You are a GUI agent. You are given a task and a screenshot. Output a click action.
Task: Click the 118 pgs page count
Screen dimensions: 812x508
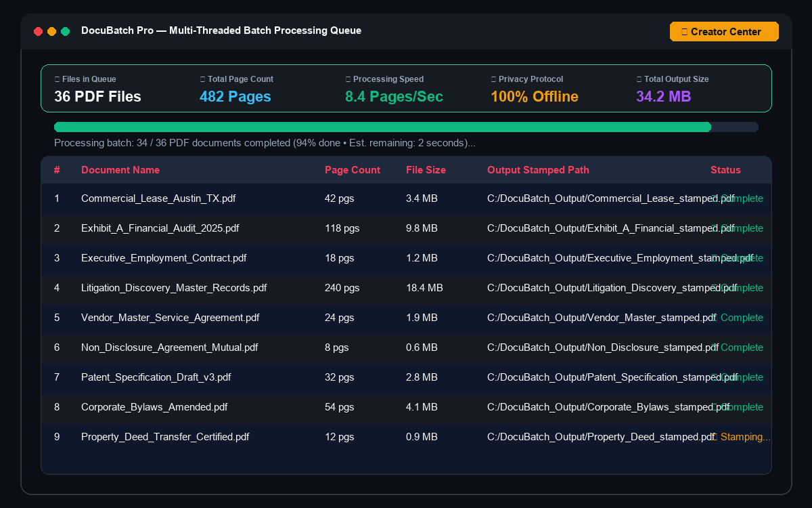[x=342, y=228]
